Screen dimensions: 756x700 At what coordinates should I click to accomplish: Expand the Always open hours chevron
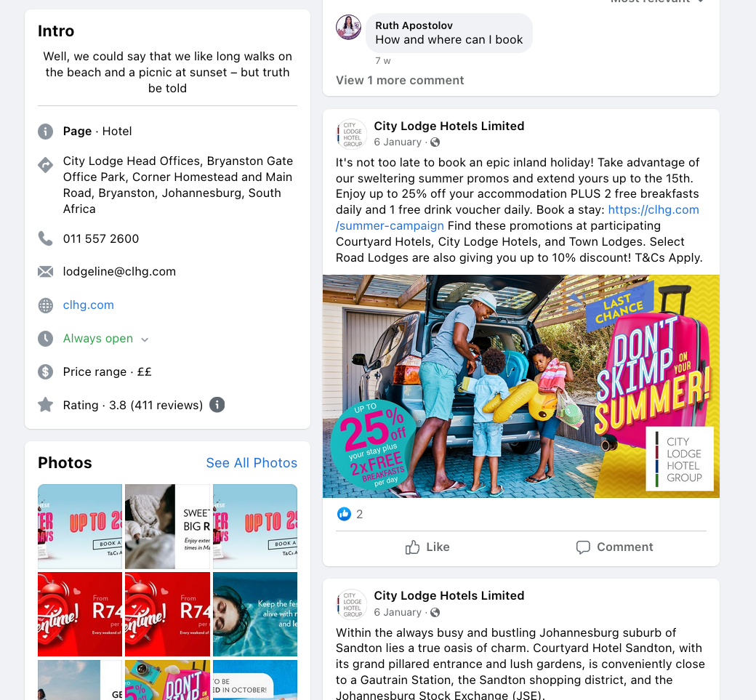145,339
